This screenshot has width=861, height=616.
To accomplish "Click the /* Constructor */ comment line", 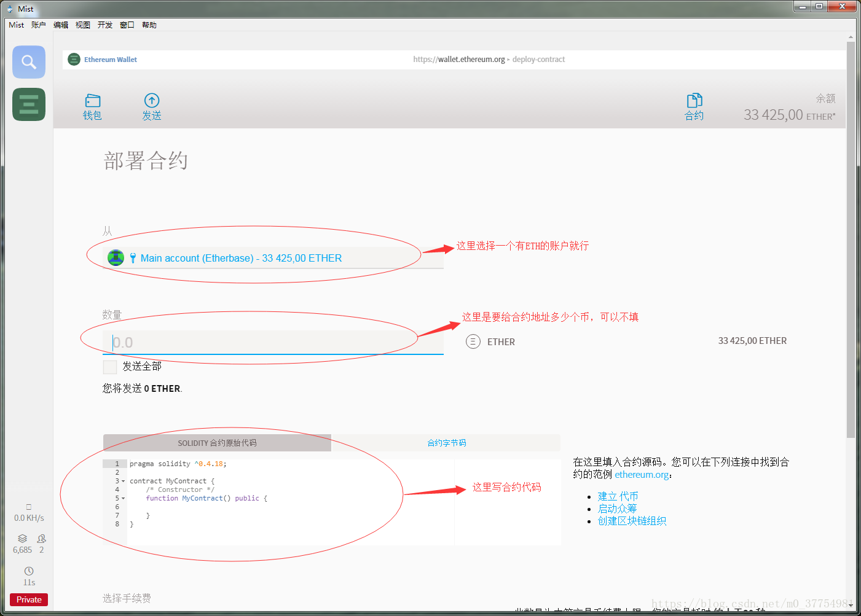I will pyautogui.click(x=180, y=489).
